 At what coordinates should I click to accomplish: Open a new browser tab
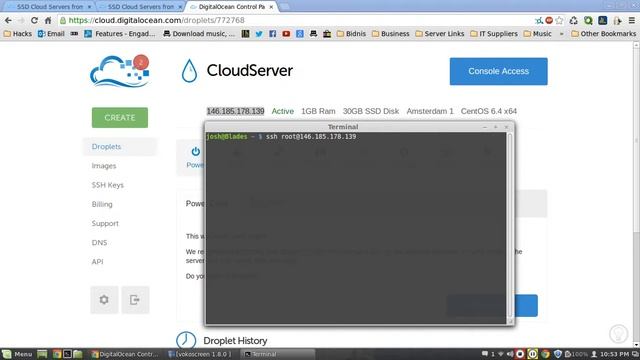coord(284,7)
